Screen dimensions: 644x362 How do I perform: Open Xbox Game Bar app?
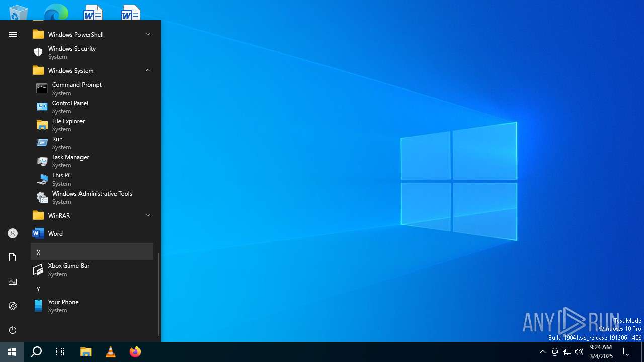click(x=92, y=269)
